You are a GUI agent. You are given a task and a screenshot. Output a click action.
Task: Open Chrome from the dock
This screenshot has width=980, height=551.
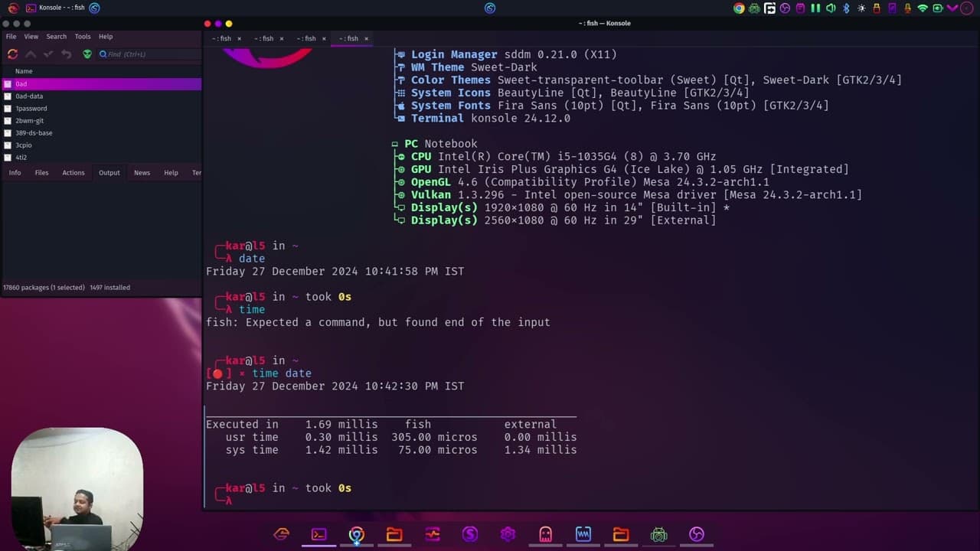click(x=357, y=534)
